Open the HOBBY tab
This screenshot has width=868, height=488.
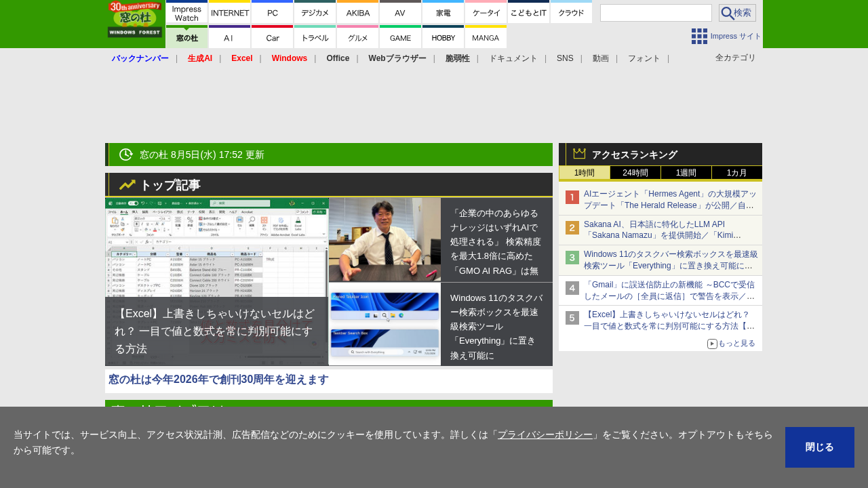click(443, 37)
